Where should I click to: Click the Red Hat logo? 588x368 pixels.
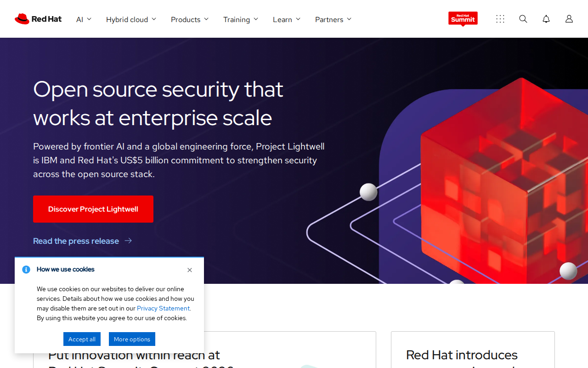point(38,19)
